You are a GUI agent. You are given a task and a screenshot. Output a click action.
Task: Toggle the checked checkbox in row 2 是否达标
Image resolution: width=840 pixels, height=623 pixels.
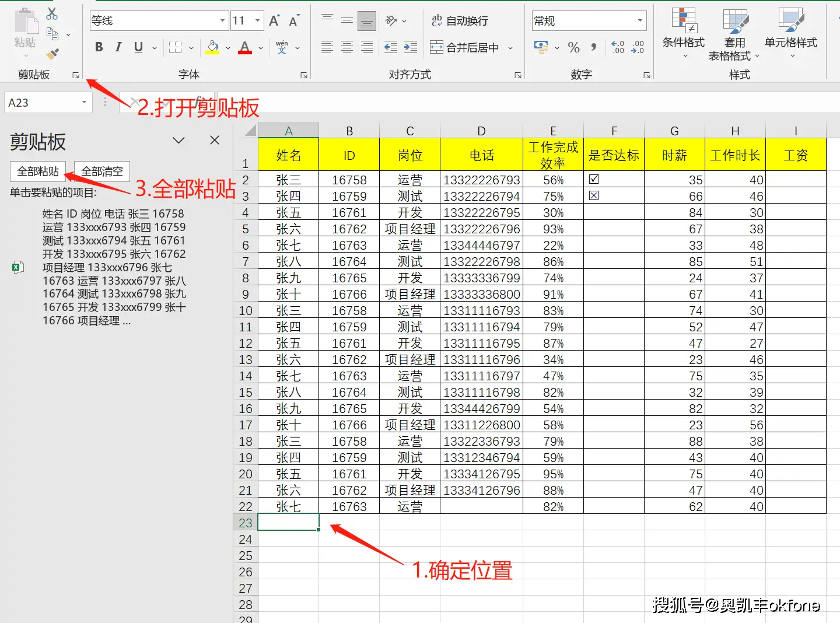tap(593, 180)
